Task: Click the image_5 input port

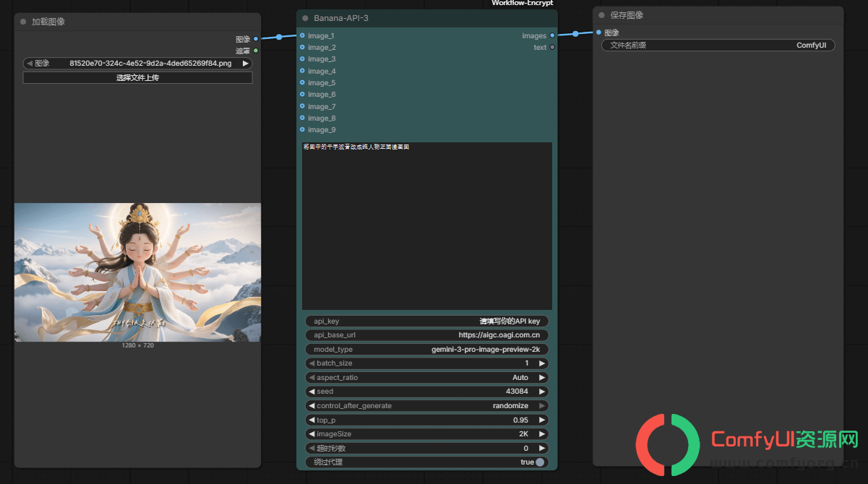Action: coord(302,82)
